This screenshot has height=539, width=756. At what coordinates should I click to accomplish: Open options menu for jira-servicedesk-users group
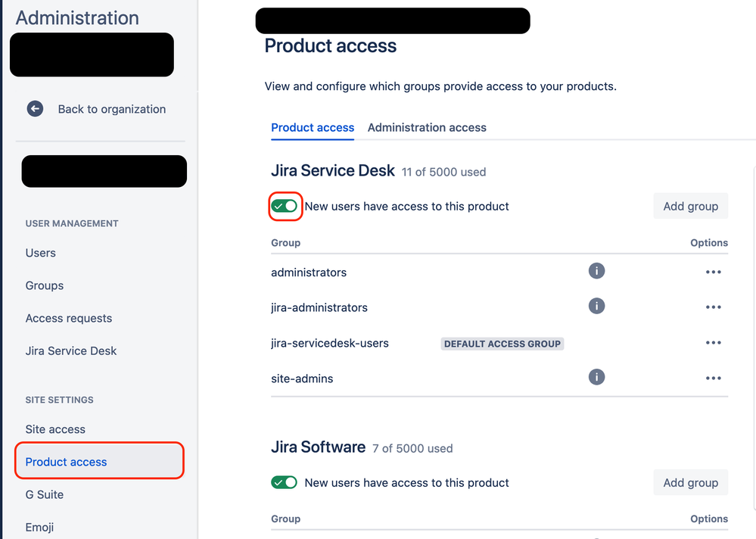(x=713, y=343)
